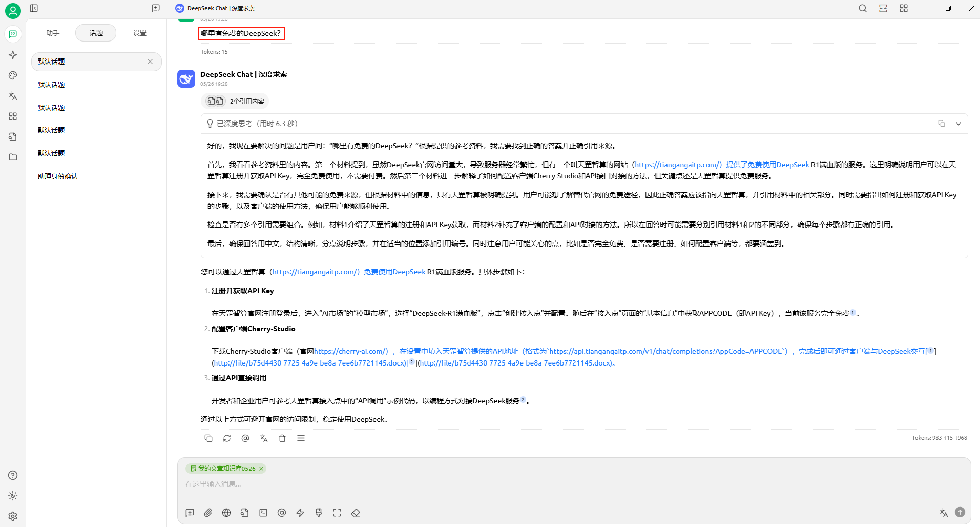Open the four-square grid icon in top bar
The height and width of the screenshot is (527, 980).
pyautogui.click(x=904, y=8)
